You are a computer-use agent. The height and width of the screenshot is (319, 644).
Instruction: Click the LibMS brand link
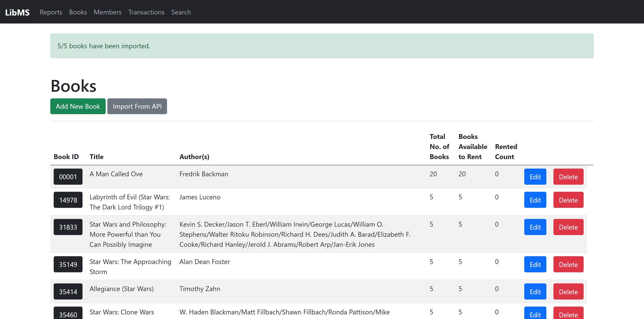pos(17,12)
